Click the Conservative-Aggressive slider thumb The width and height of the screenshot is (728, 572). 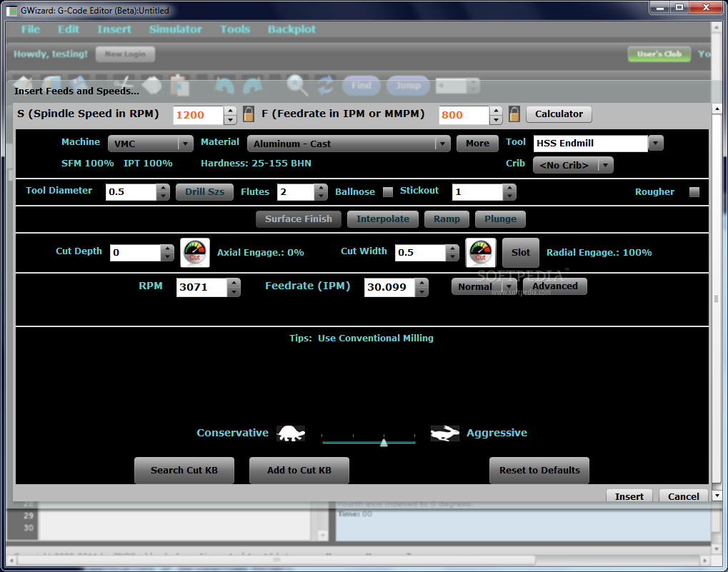384,443
